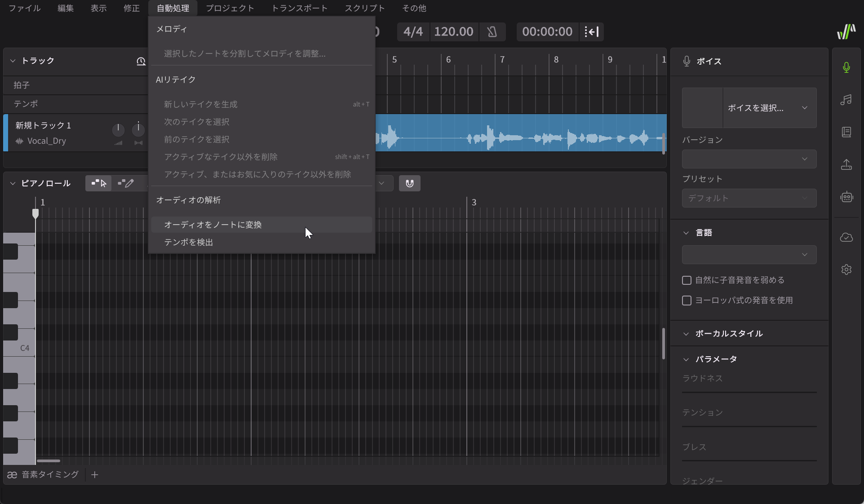Image resolution: width=864 pixels, height=504 pixels.
Task: Open the render export panel icon
Action: click(x=846, y=165)
